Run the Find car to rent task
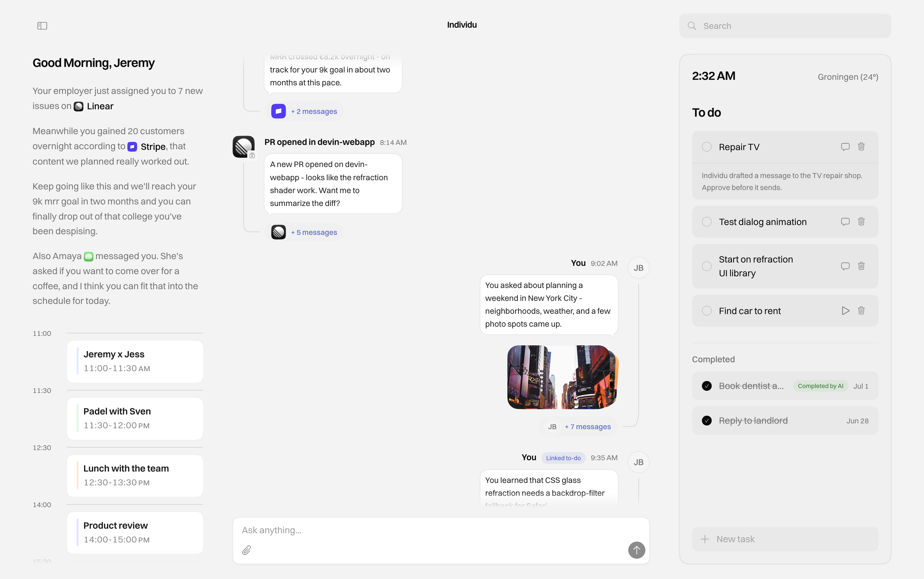The width and height of the screenshot is (924, 579). 845,311
